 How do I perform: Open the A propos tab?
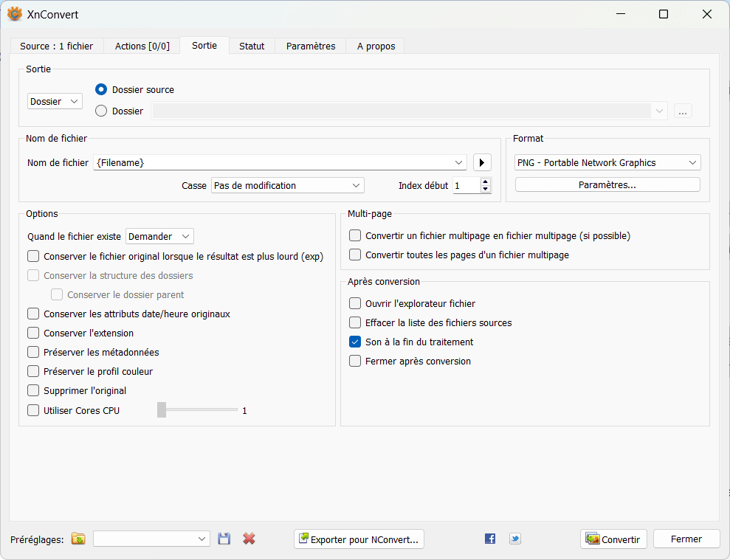(x=376, y=46)
